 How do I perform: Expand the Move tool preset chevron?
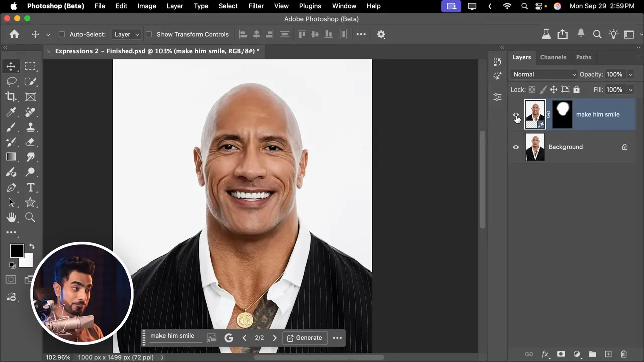(x=48, y=35)
